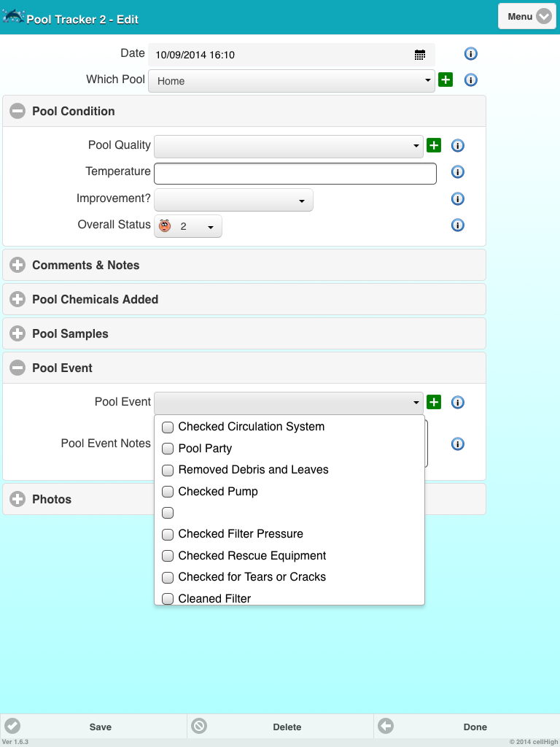Click the checkmark icon on Save
The height and width of the screenshot is (747, 560).
point(12,726)
